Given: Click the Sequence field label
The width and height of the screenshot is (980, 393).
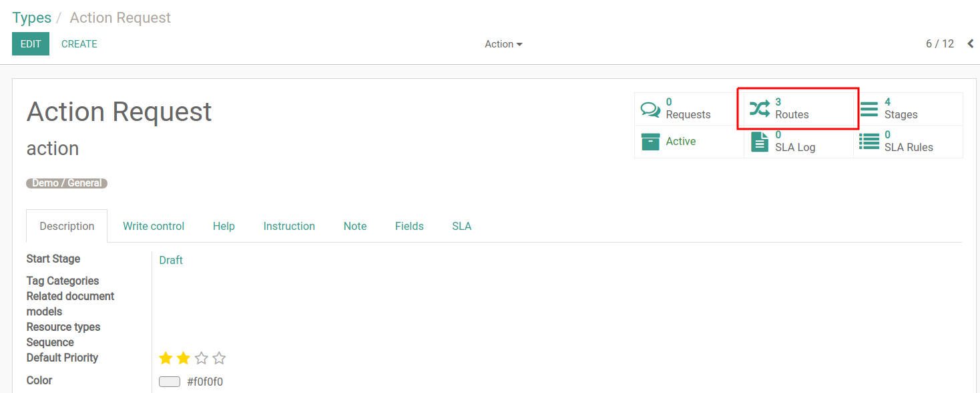Looking at the screenshot, I should pos(50,342).
